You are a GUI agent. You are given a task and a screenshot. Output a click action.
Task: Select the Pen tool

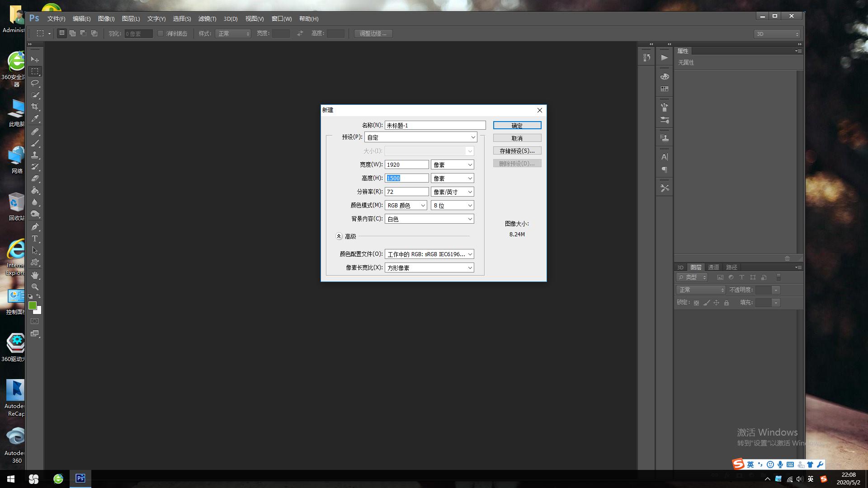click(x=35, y=226)
